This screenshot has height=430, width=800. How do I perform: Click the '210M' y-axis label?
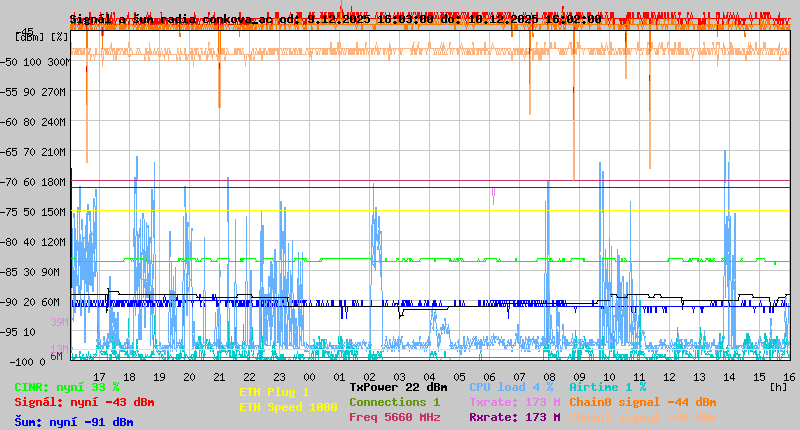pos(54,153)
